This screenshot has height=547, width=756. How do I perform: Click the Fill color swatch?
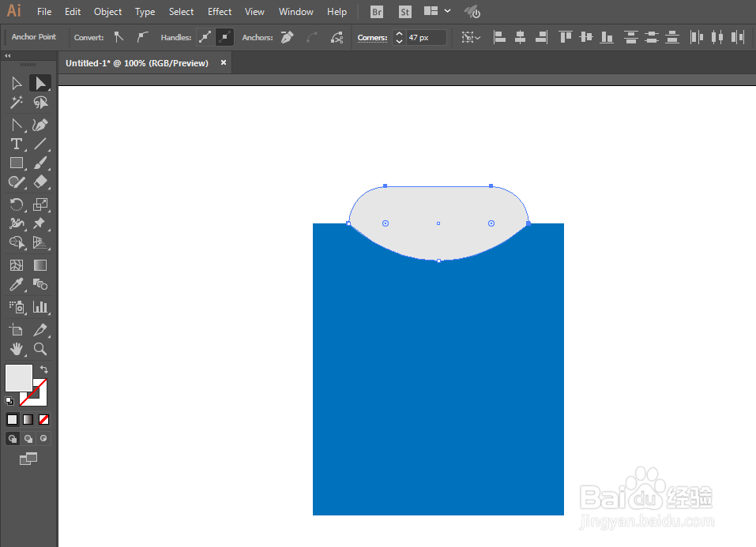17,378
